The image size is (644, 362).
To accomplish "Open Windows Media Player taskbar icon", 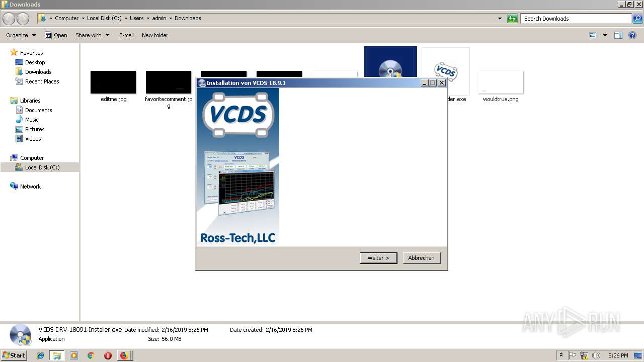I will [x=74, y=355].
